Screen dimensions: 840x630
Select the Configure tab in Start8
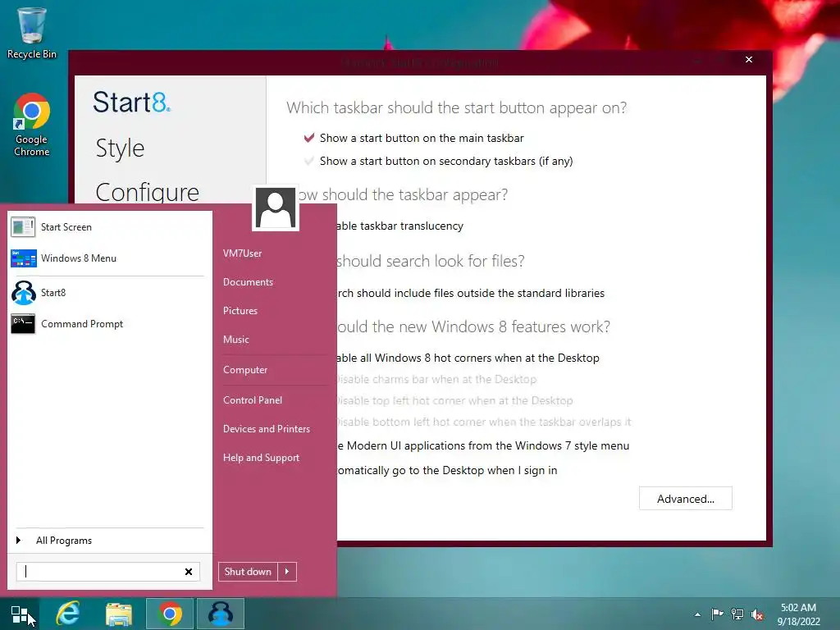pos(148,192)
